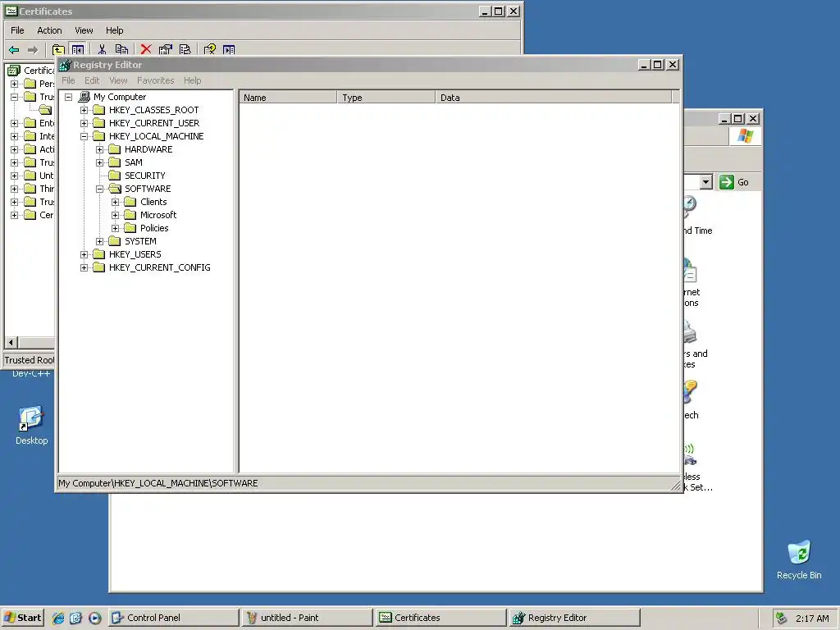Click the Cut scissors icon in Certificates
The width and height of the screenshot is (840, 630).
102,50
